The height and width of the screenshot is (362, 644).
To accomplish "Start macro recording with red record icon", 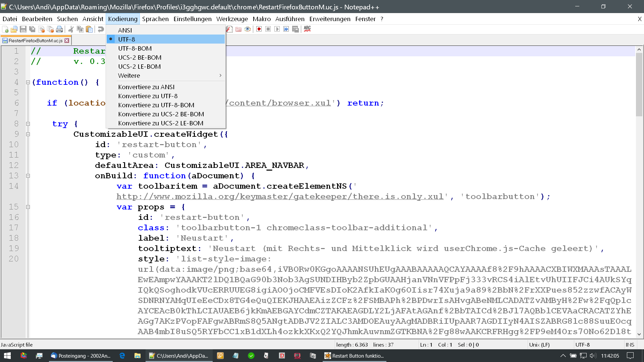I will pyautogui.click(x=259, y=29).
